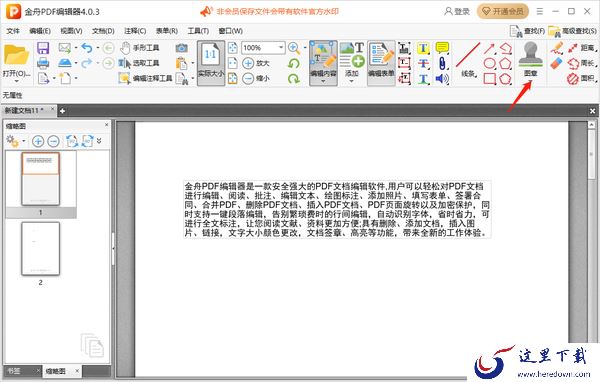Select the Strikethrough text icon
Viewport: 600px width, 382px height.
click(x=423, y=63)
